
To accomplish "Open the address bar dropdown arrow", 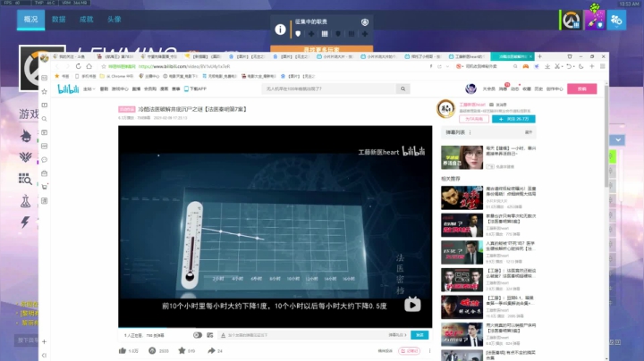I will [447, 66].
